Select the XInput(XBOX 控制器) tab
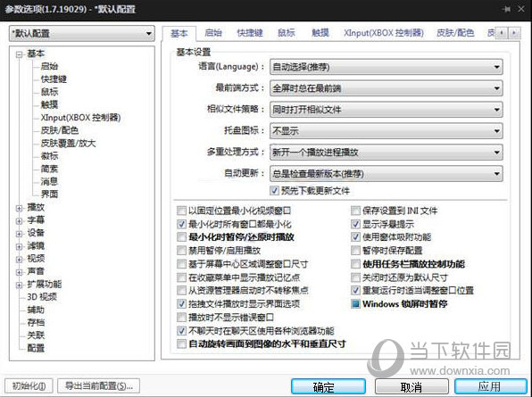 click(x=384, y=33)
